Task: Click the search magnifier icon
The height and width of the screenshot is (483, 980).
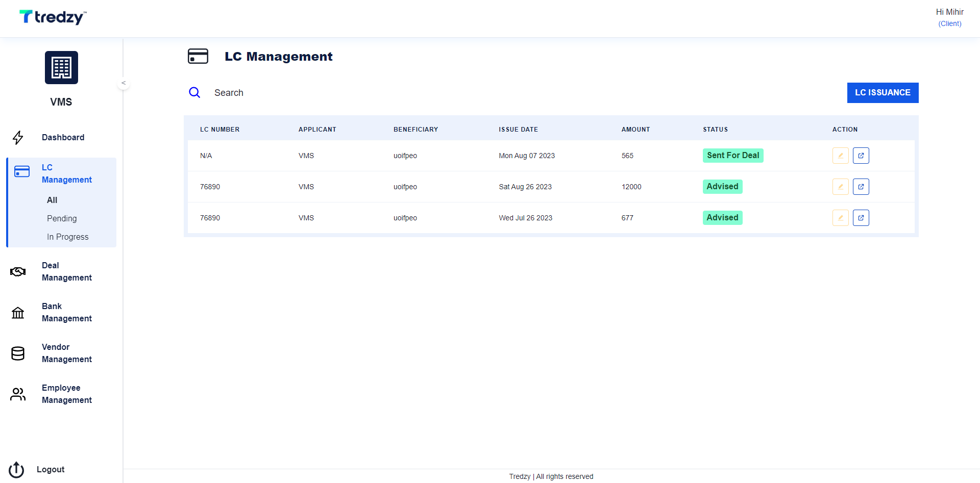Action: 194,93
